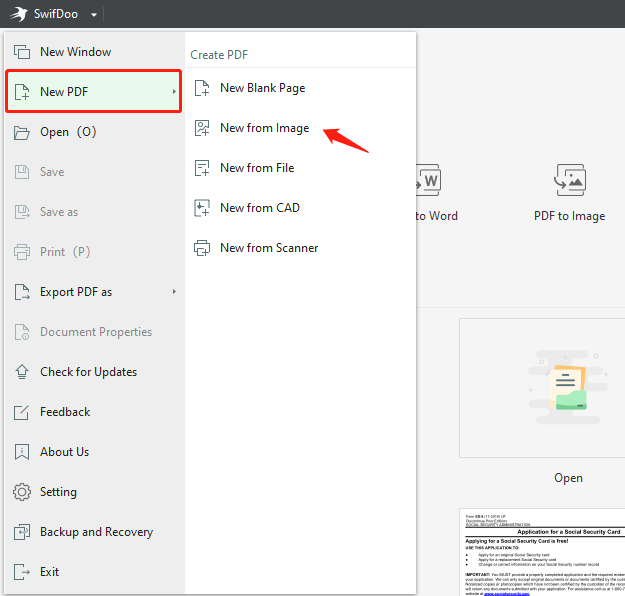Select the New PDF menu label

64,92
